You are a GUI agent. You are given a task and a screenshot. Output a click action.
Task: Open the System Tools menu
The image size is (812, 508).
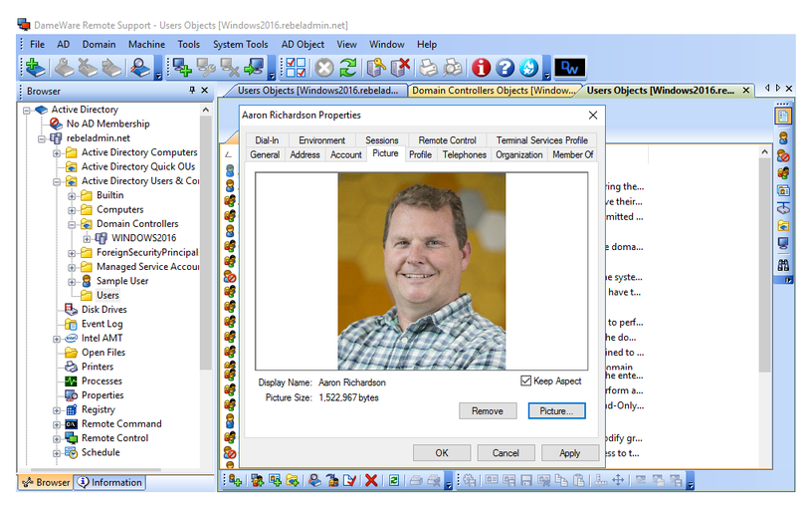(x=240, y=45)
